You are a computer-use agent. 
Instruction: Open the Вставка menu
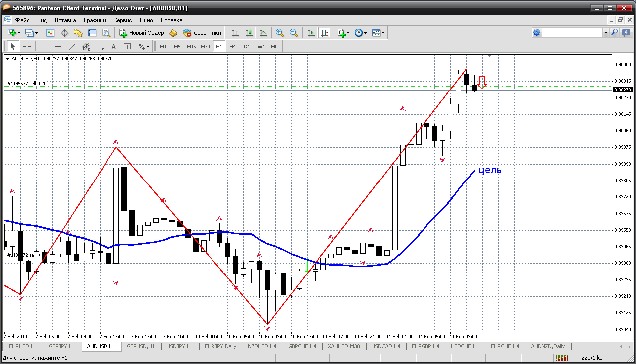pyautogui.click(x=65, y=20)
